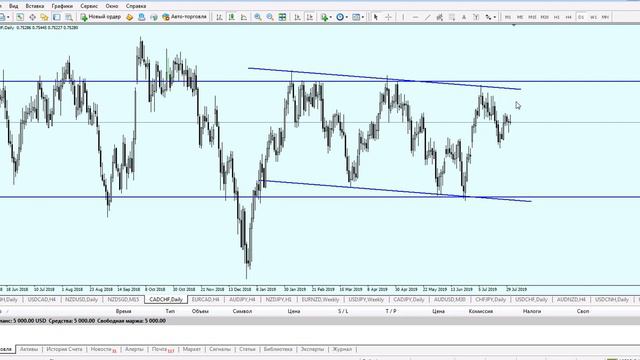Switch to USDCAD,H4 chart tab

[x=42, y=300]
